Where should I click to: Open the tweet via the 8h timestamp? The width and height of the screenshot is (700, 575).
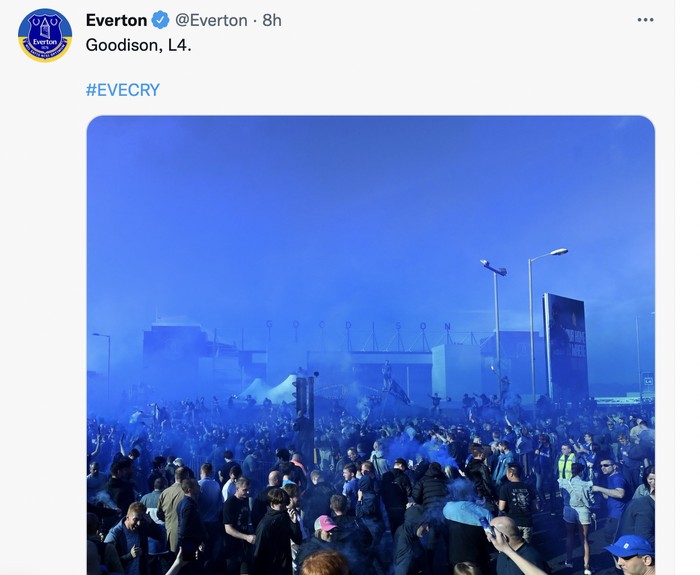click(x=272, y=20)
